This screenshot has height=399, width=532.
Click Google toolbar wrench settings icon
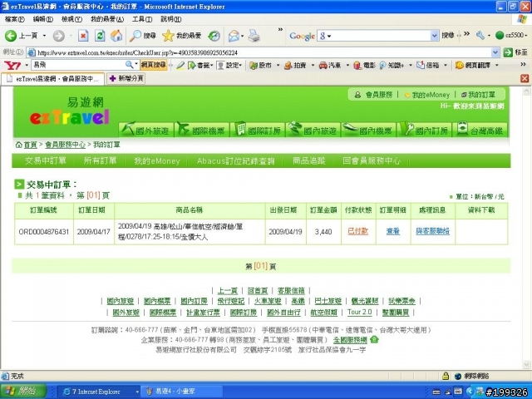coord(480,35)
